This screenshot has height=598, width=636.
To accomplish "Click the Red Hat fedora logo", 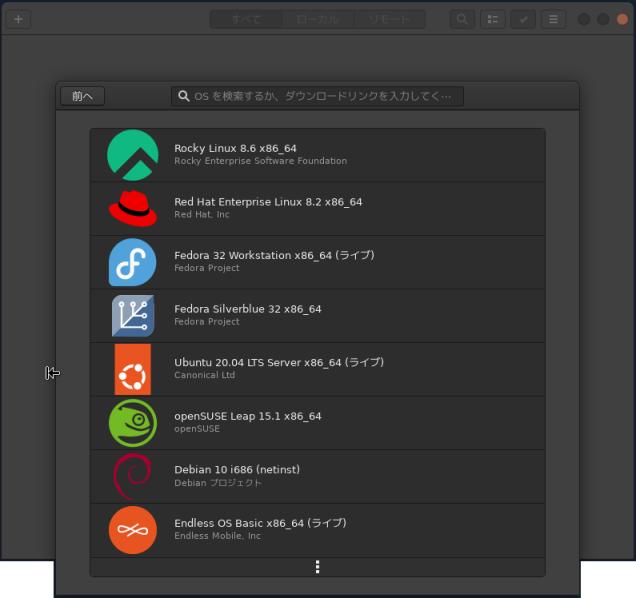I will (133, 208).
